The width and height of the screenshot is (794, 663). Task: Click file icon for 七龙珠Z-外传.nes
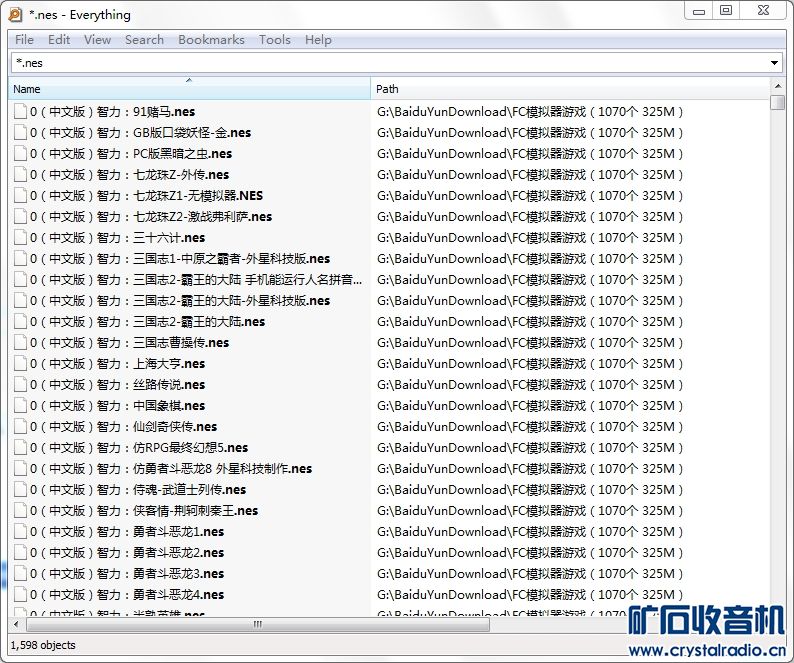[20, 175]
